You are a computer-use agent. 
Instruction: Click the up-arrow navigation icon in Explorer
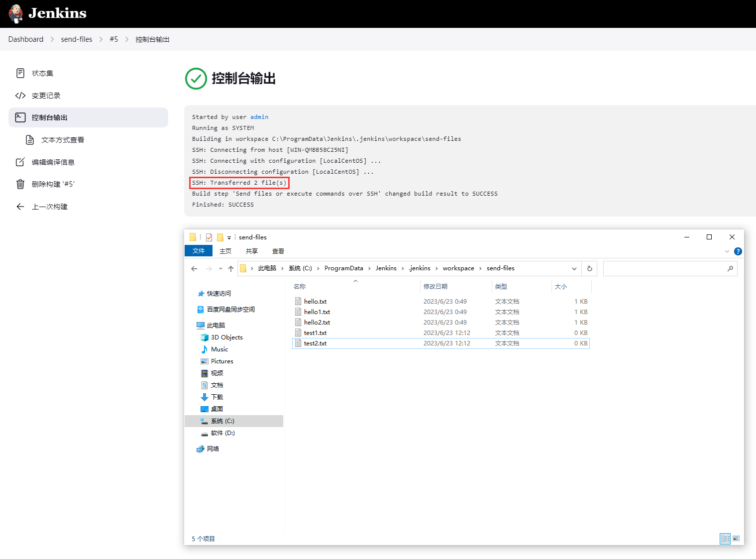point(230,268)
